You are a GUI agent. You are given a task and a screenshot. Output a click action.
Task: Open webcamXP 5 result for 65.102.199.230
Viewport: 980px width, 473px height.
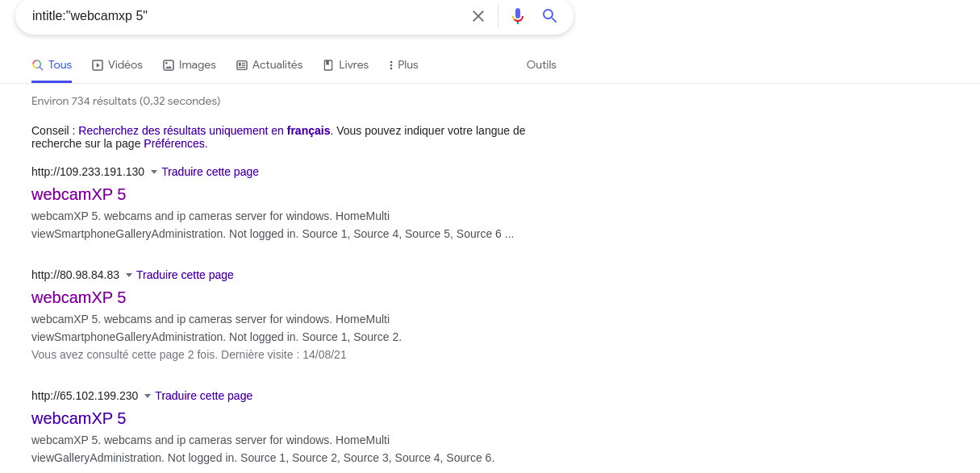pos(79,418)
